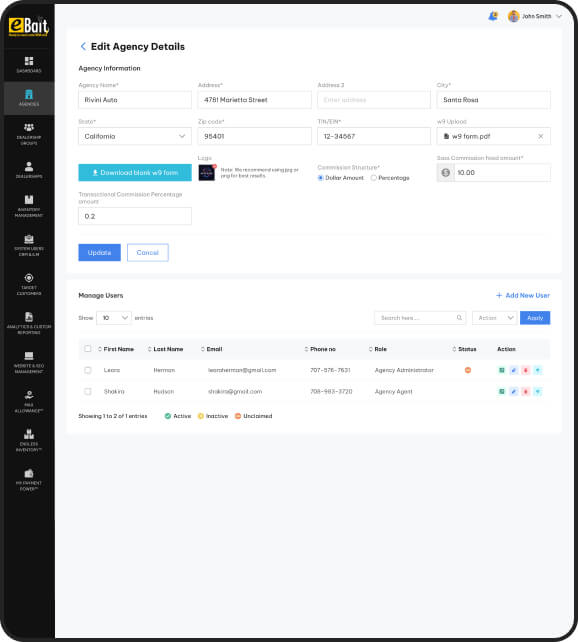Open the State dropdown showing California
578x642 pixels.
pos(135,136)
